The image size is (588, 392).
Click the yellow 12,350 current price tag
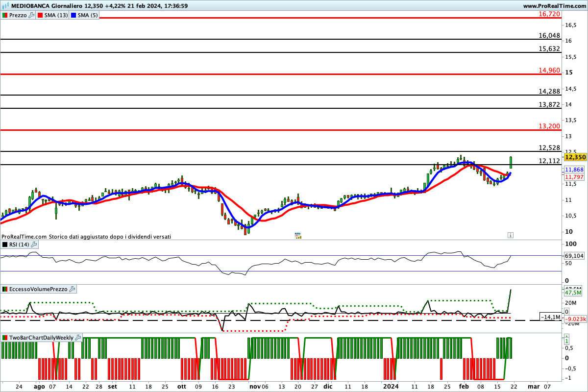click(x=575, y=157)
